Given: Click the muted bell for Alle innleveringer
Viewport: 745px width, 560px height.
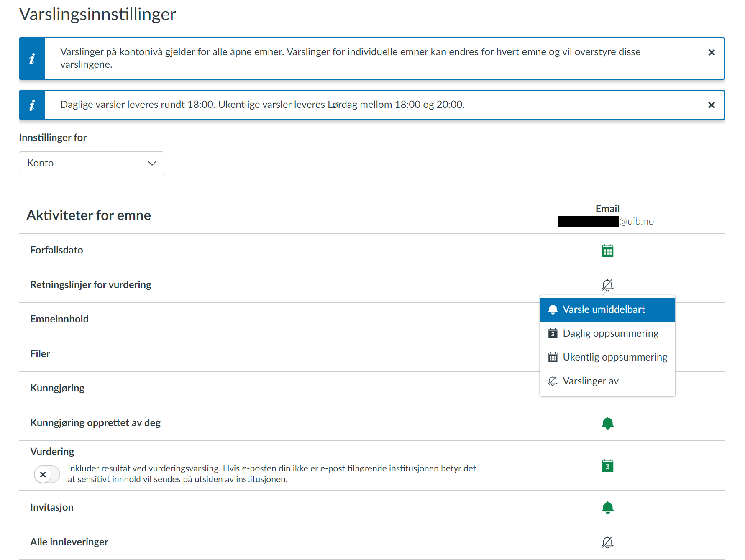Looking at the screenshot, I should pos(607,542).
